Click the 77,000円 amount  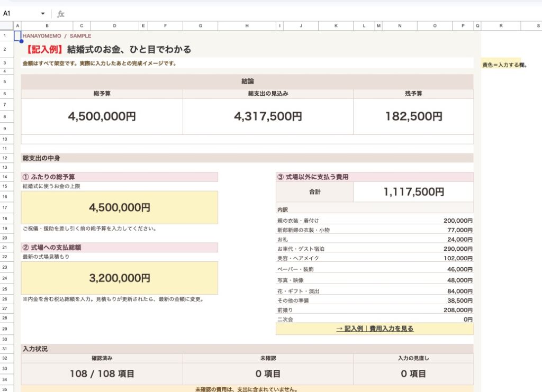[460, 230]
